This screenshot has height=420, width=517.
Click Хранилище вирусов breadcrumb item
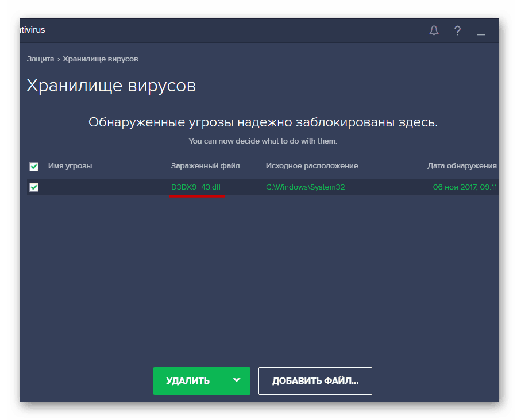point(100,59)
